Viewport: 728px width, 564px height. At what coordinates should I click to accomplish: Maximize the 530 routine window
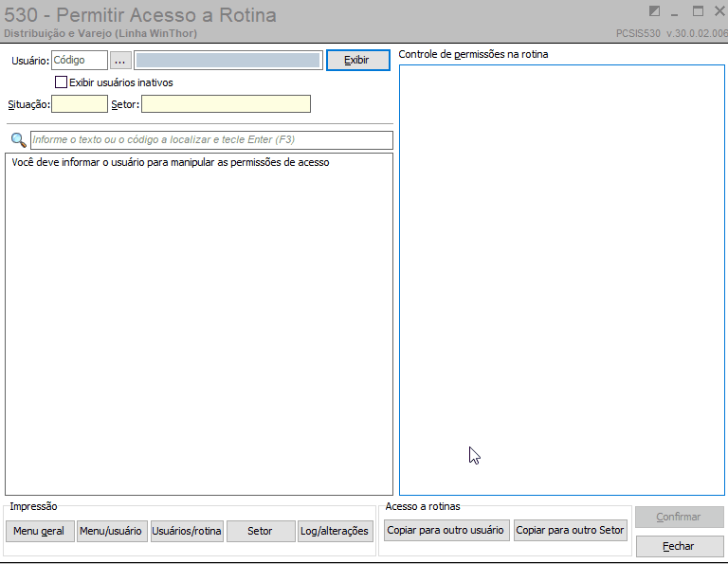pos(698,11)
